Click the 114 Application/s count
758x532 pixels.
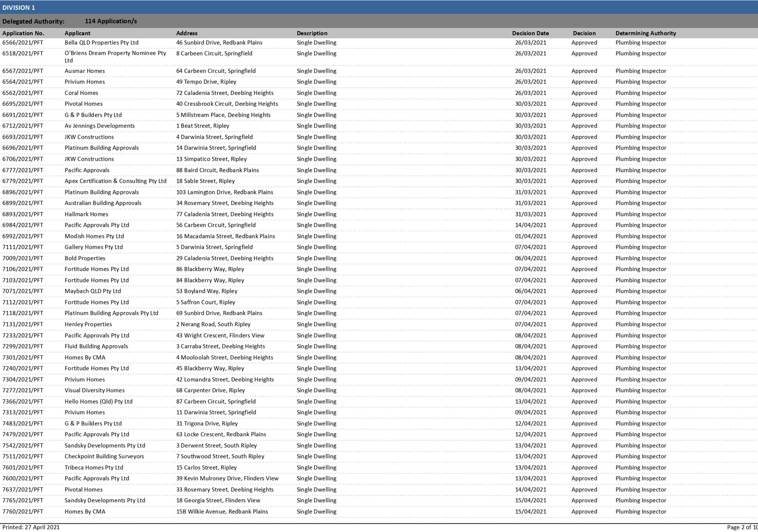click(111, 21)
